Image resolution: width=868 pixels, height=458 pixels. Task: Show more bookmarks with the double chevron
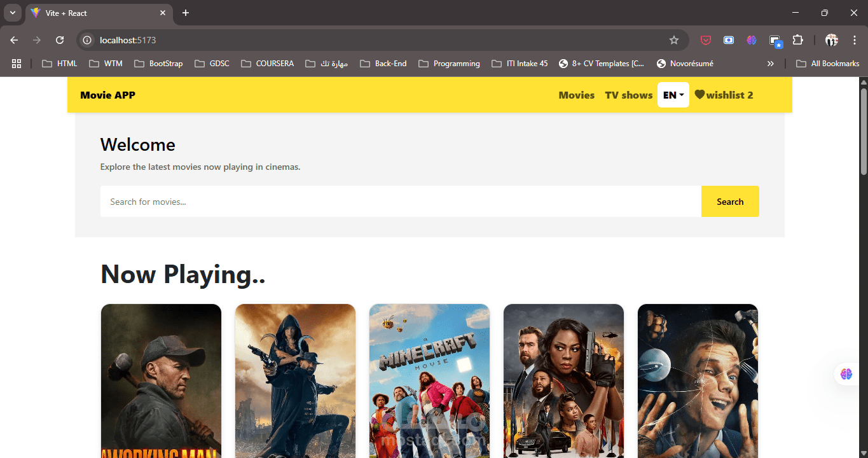click(x=771, y=64)
